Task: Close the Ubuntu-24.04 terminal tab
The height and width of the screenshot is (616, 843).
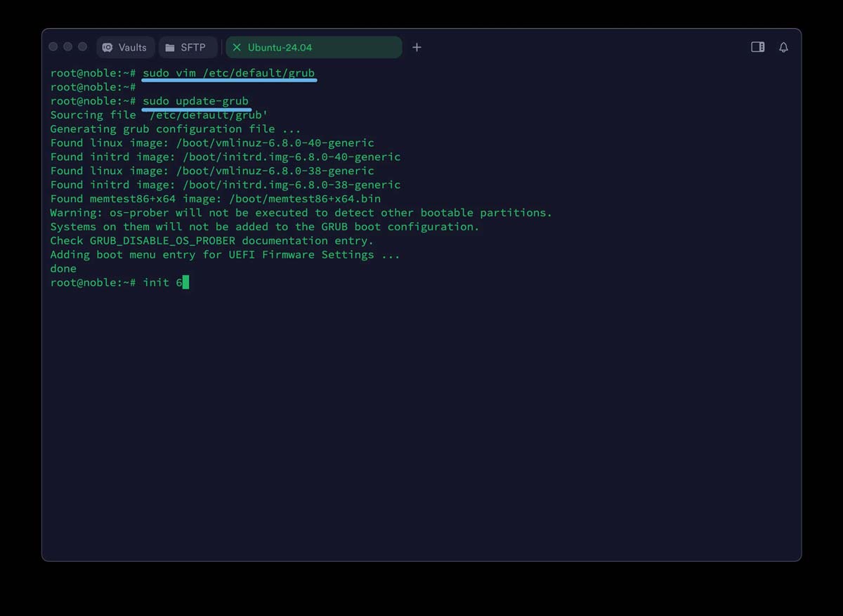Action: 237,47
